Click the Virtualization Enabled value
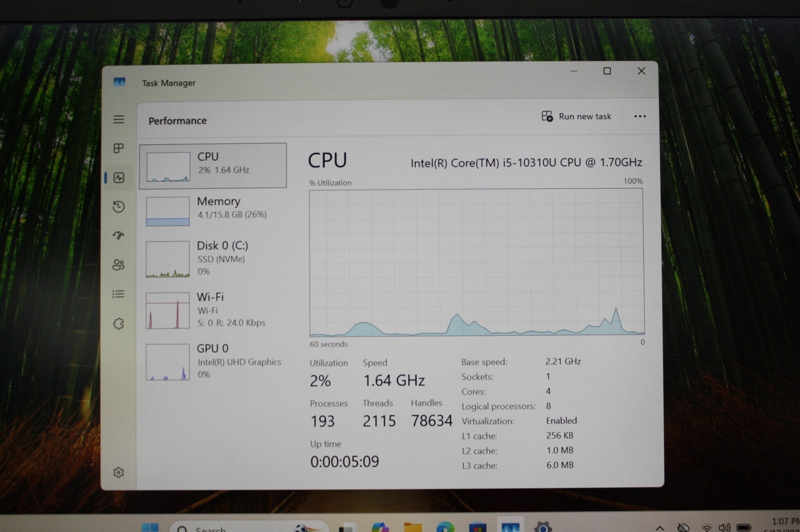800x532 pixels. (x=561, y=420)
